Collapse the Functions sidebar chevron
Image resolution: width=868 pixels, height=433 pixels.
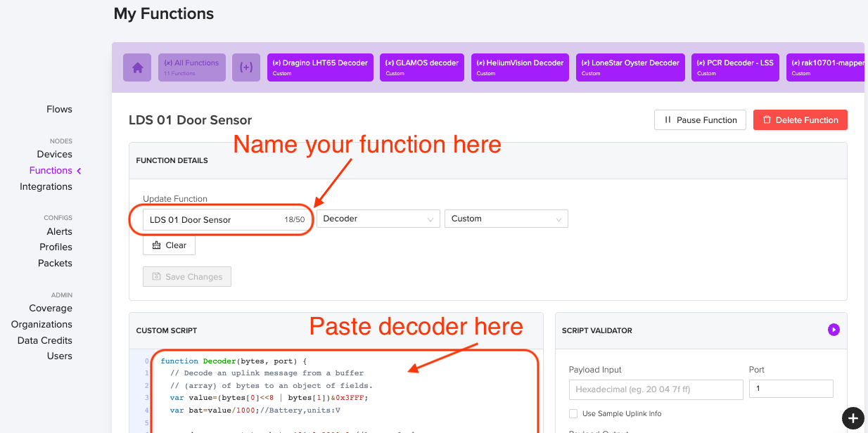click(x=79, y=171)
